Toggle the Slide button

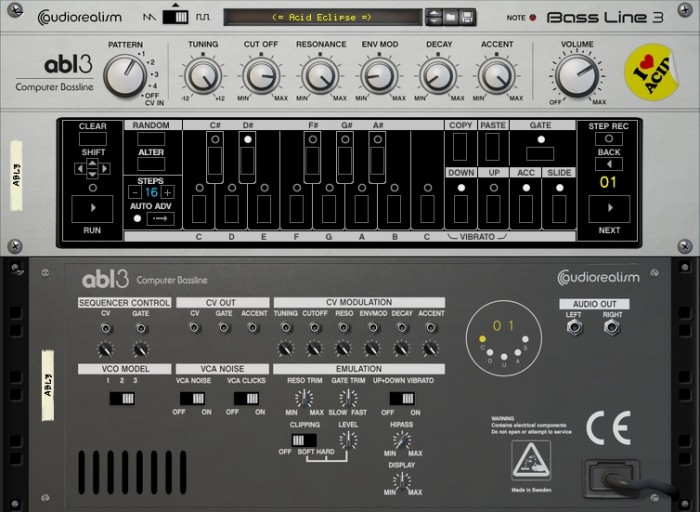(559, 208)
